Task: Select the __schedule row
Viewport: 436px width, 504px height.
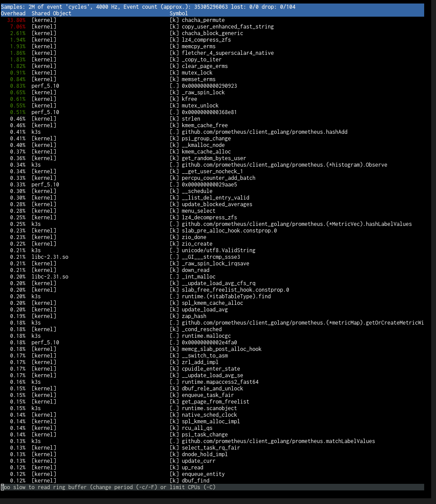Action: coord(212,191)
